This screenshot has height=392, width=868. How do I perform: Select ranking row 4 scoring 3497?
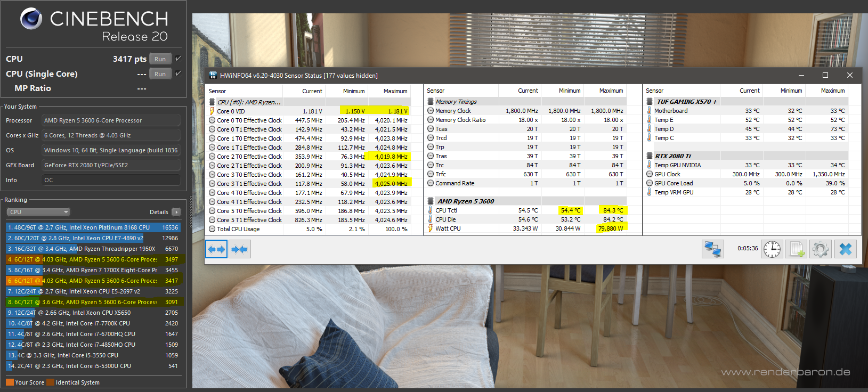click(93, 259)
